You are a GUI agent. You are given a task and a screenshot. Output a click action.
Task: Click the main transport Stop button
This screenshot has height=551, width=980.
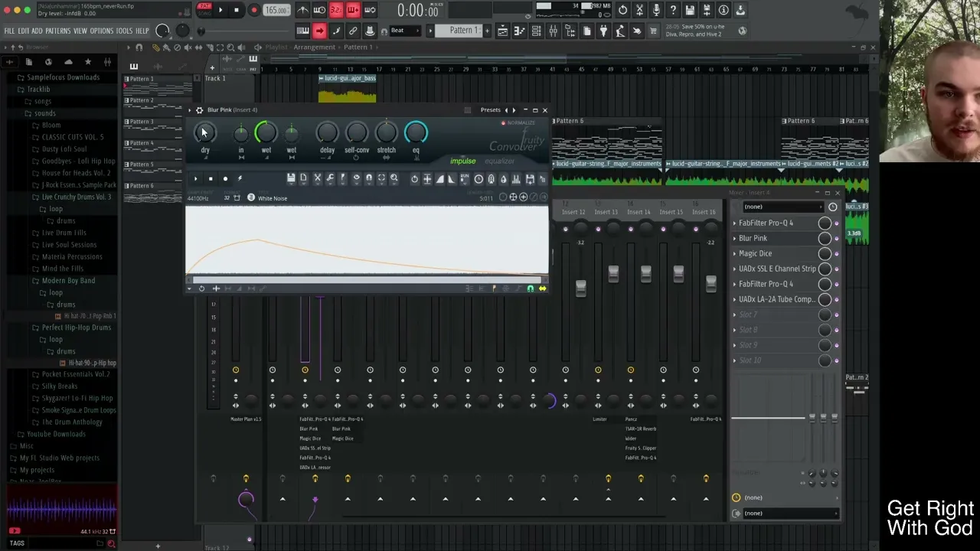pyautogui.click(x=237, y=10)
